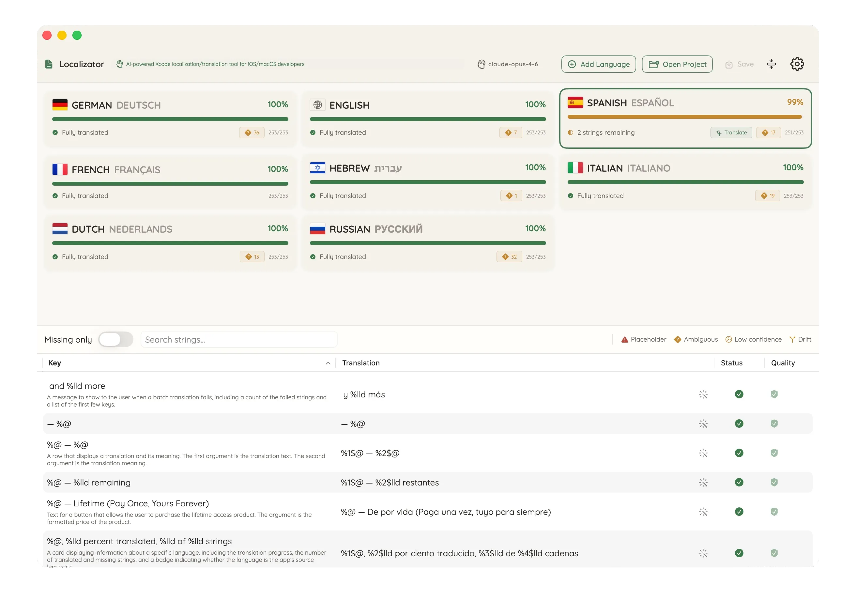Click the compact rows icon next to settings
The height and width of the screenshot is (616, 856).
[x=772, y=64]
